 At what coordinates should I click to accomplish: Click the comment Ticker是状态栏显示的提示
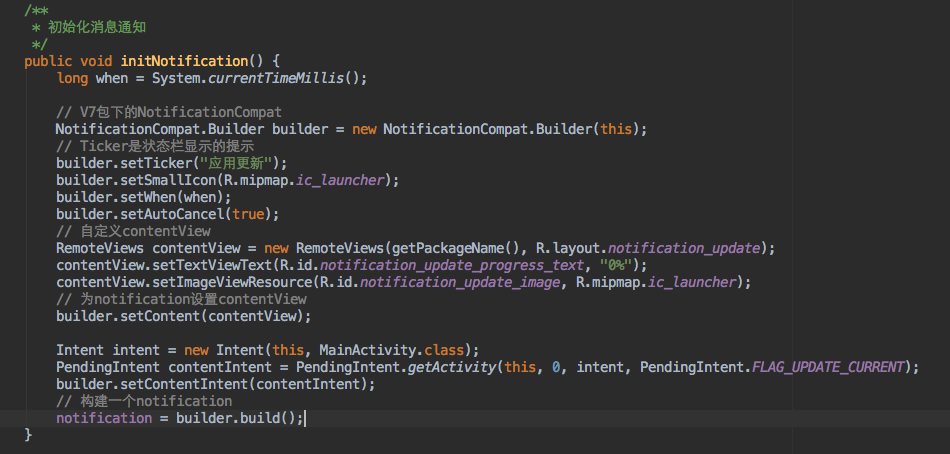point(154,146)
